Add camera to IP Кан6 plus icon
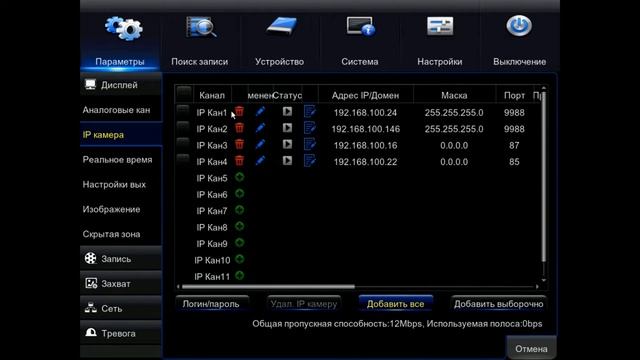640x360 pixels. pyautogui.click(x=240, y=193)
